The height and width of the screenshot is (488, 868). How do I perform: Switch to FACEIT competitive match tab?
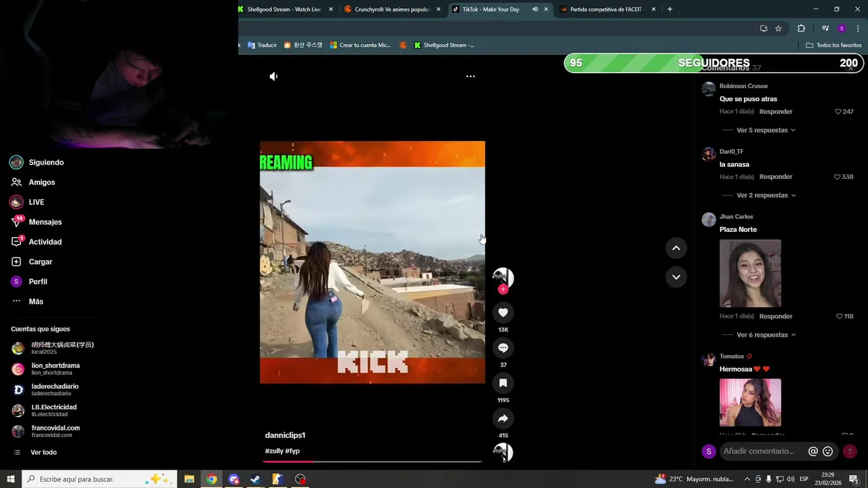point(607,9)
